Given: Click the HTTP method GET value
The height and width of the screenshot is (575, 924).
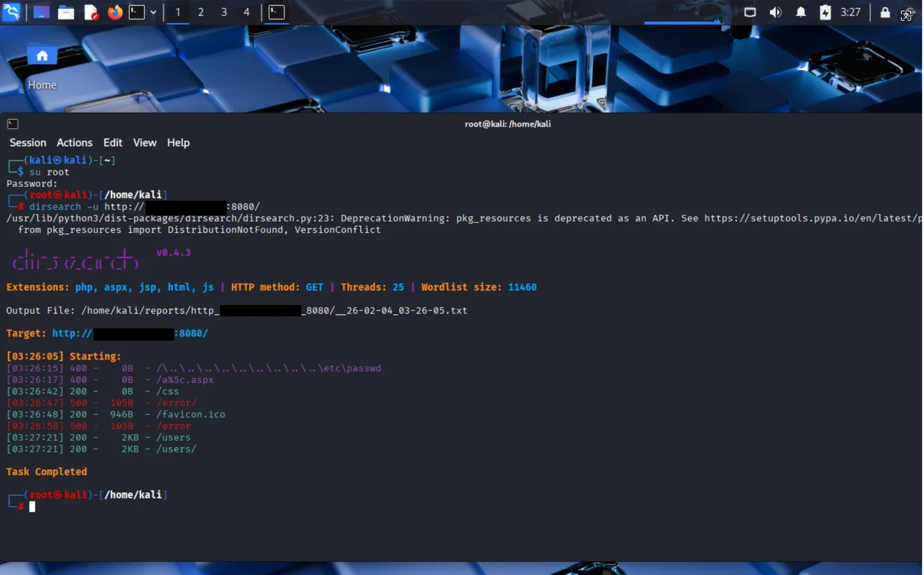Looking at the screenshot, I should tap(314, 287).
